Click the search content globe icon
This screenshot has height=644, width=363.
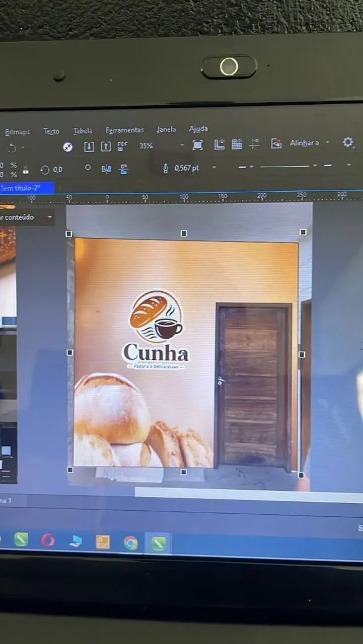click(x=68, y=147)
